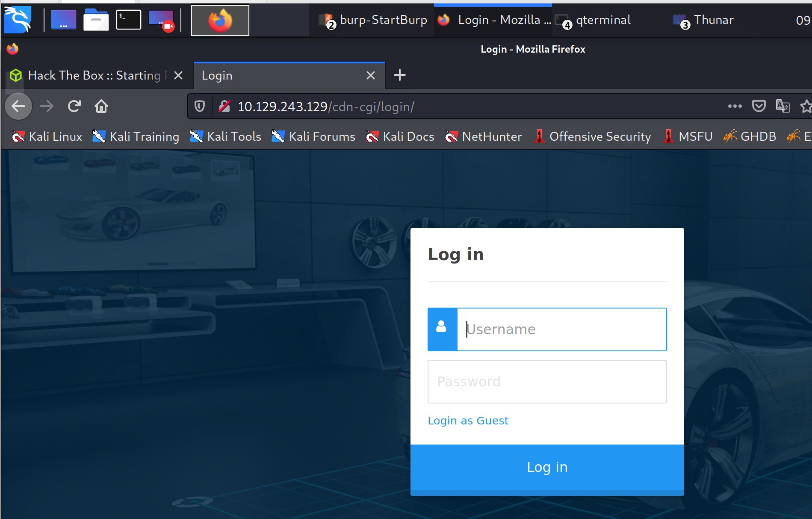812x519 pixels.
Task: Click the Firefox logo in the title bar
Action: coord(12,49)
